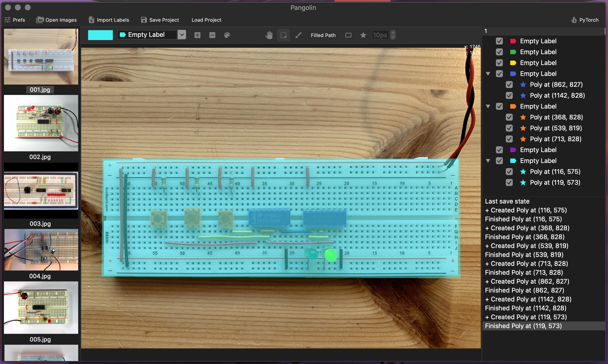Open the Prefs menu
Screen dimensions: 608x364
point(15,20)
